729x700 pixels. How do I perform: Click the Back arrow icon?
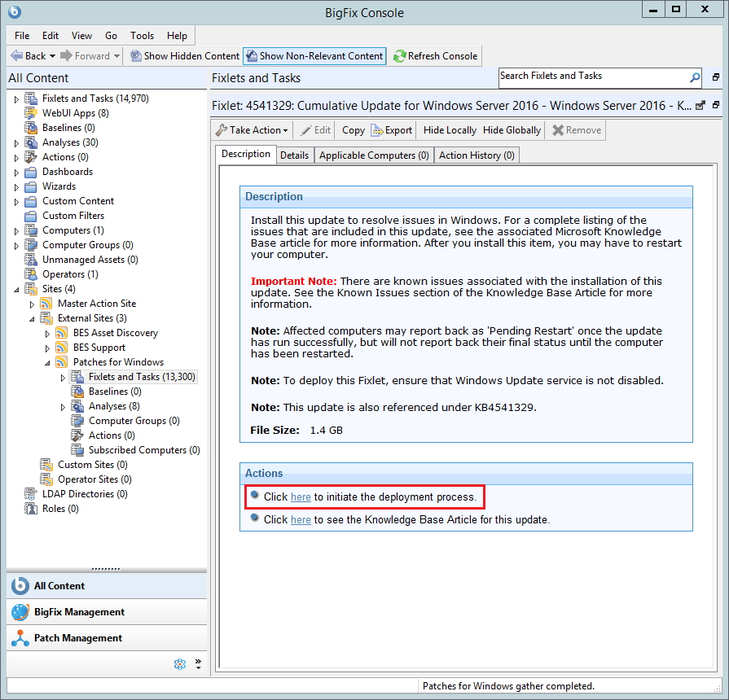[17, 55]
